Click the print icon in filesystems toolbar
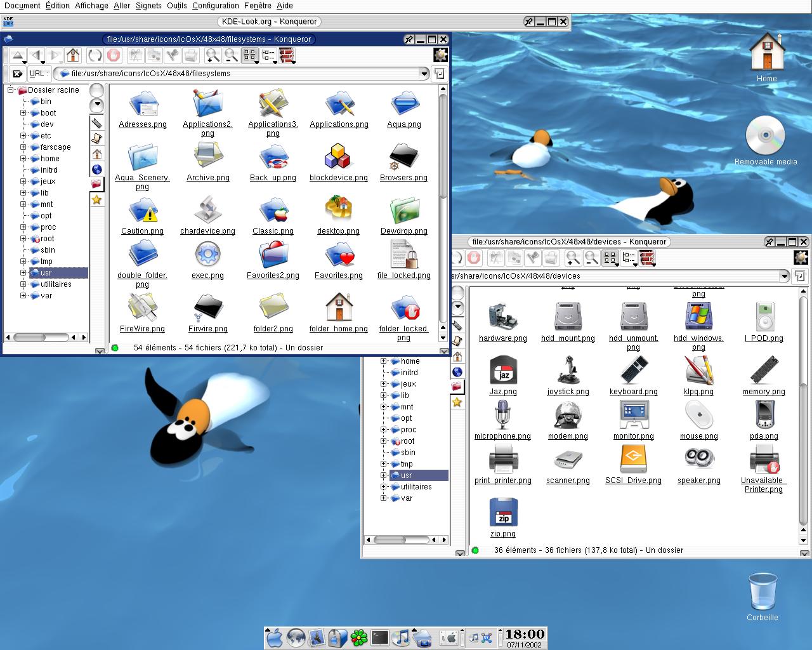 [190, 56]
